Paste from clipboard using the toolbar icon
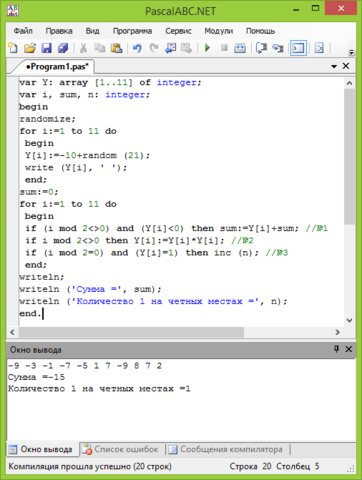The width and height of the screenshot is (362, 480). coord(116,48)
